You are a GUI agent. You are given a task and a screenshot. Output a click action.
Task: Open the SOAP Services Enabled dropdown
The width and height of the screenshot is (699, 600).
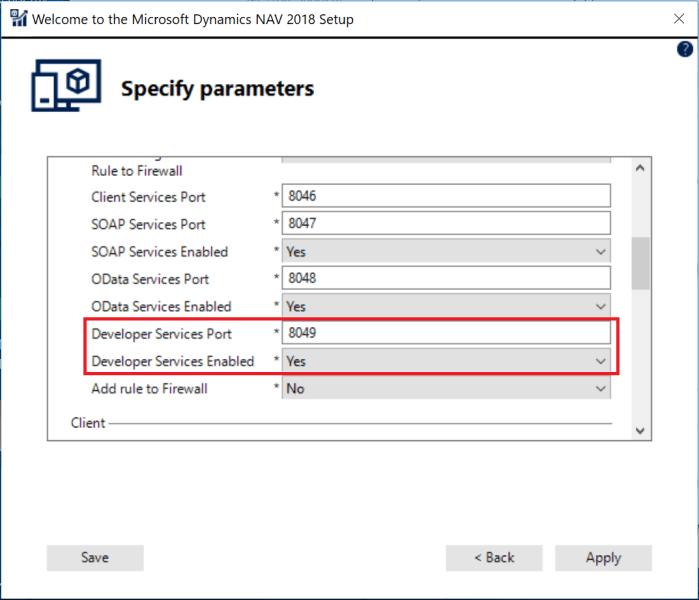coord(446,252)
